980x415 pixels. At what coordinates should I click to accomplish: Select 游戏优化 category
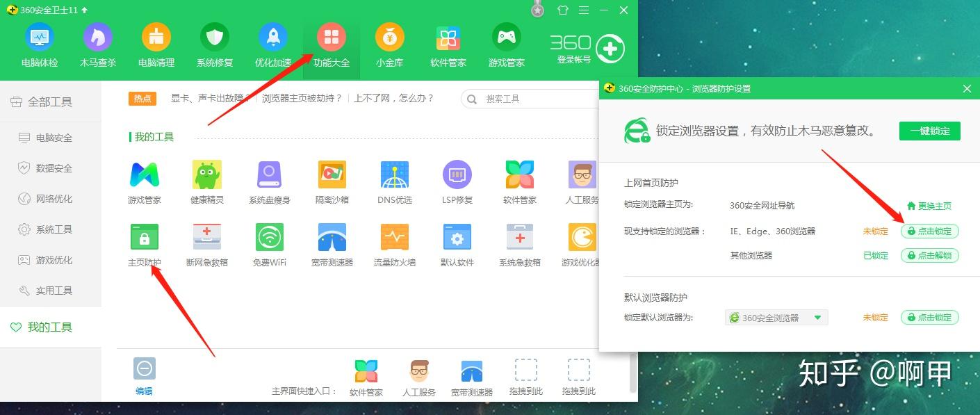pos(51,260)
